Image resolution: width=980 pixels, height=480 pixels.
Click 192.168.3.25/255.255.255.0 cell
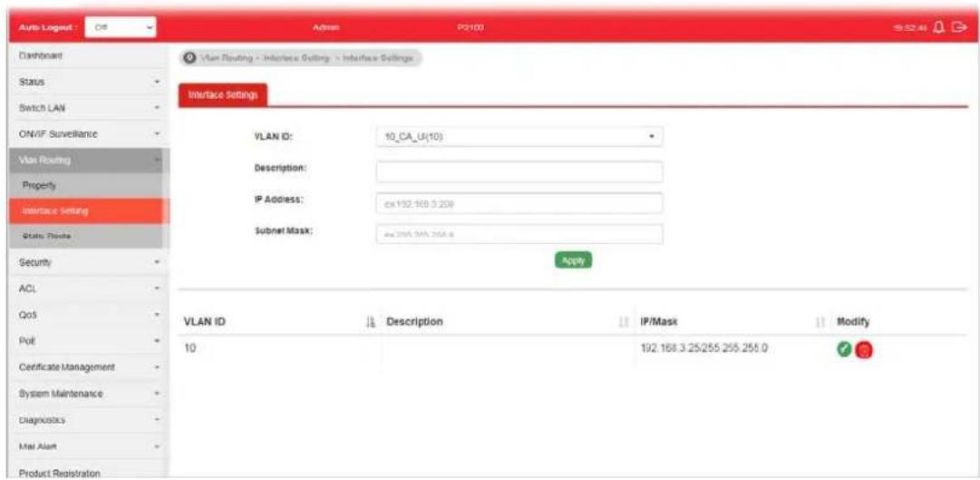point(704,348)
